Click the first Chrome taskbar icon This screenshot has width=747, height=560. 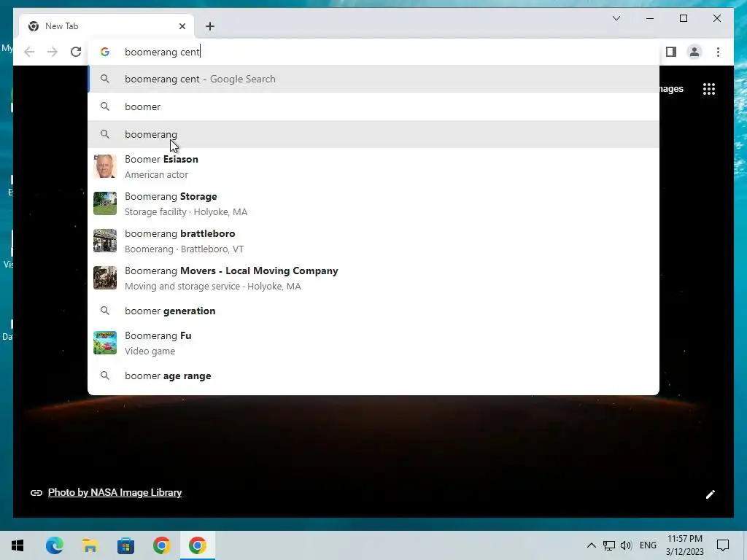(x=161, y=545)
